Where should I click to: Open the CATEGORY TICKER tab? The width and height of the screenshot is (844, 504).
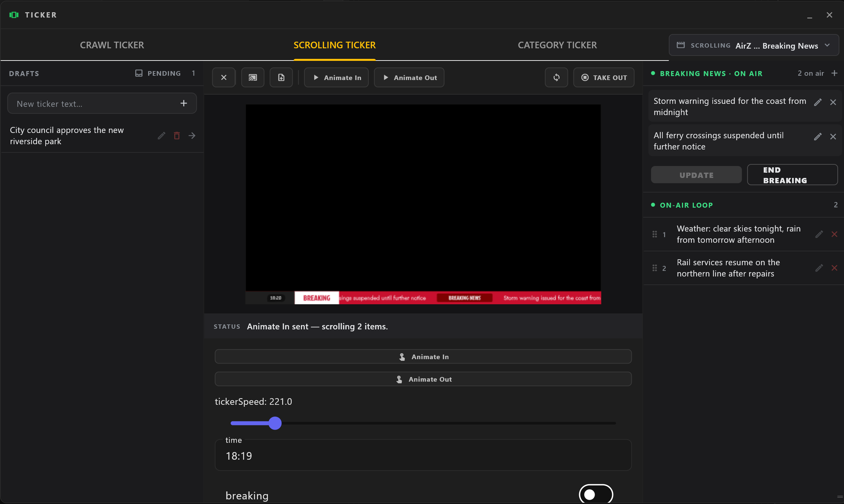pos(557,45)
